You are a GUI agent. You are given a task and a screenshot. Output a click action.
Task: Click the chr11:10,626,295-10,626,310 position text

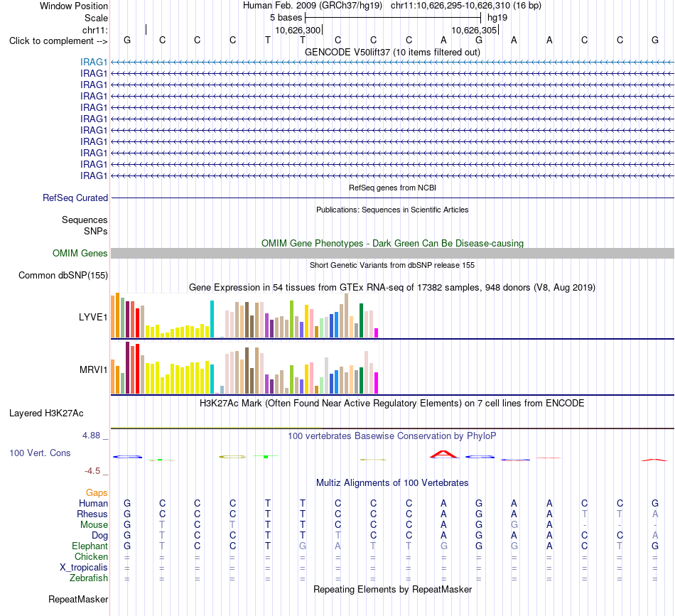pos(466,6)
